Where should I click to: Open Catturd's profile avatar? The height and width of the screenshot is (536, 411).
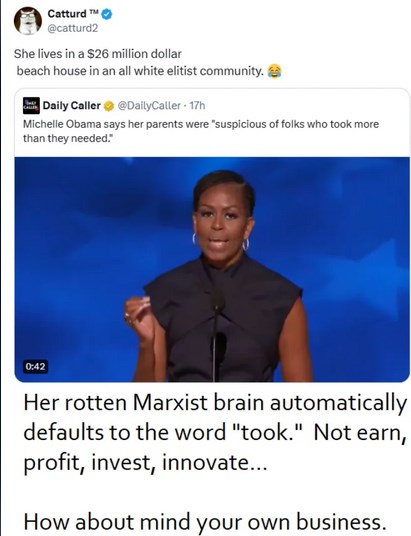[x=28, y=21]
